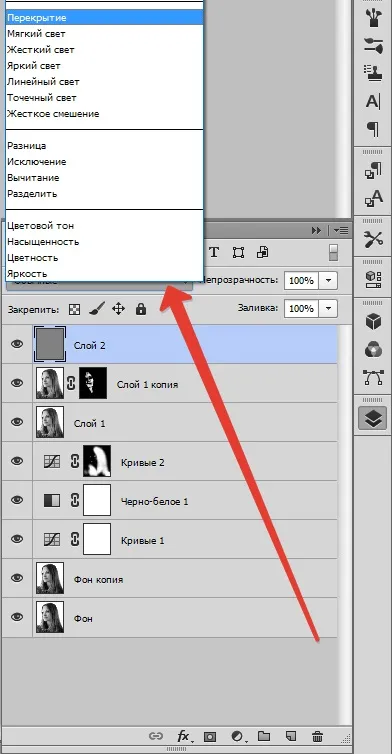Hide the Кривые 1 adjustment layer
This screenshot has height=754, width=392.
pyautogui.click(x=17, y=539)
